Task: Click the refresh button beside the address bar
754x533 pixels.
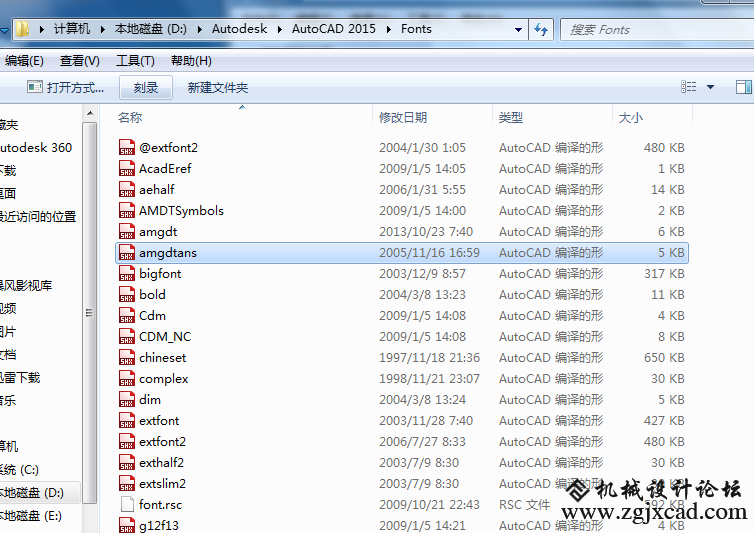Action: (541, 29)
